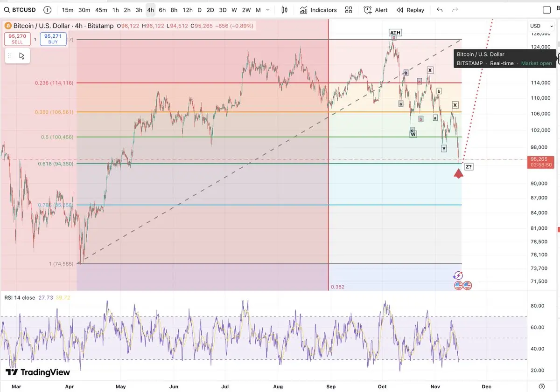Open the Indicators dialog
This screenshot has height=392, width=560.
pyautogui.click(x=318, y=10)
